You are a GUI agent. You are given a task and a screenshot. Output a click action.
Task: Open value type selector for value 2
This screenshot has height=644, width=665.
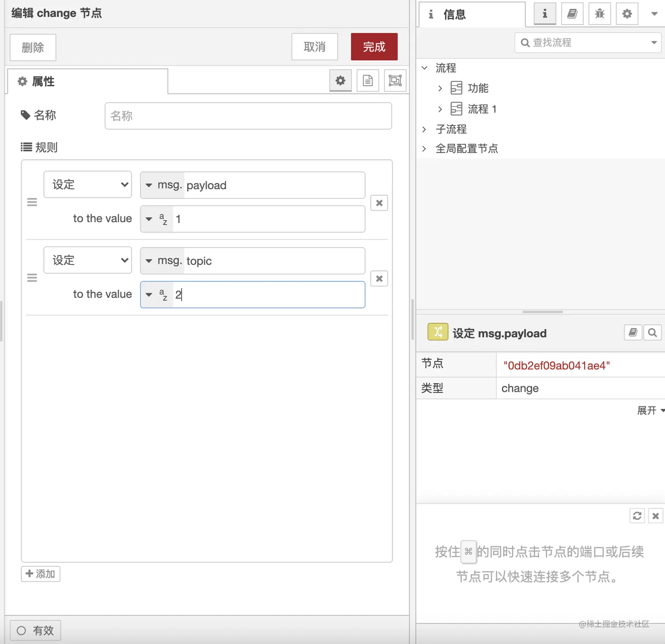pyautogui.click(x=157, y=295)
